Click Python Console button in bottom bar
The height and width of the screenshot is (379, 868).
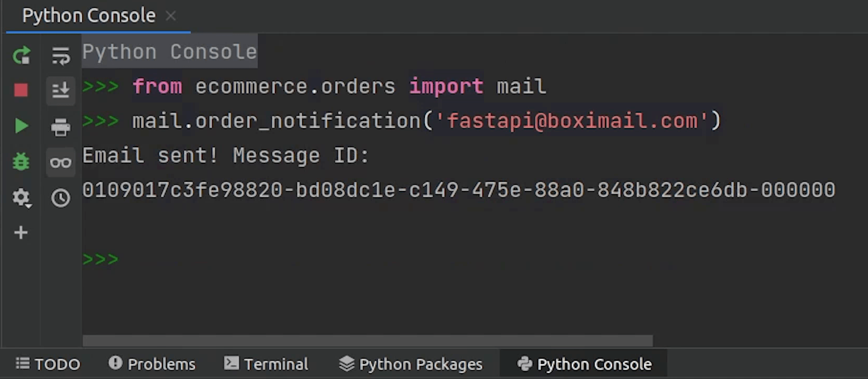[584, 364]
